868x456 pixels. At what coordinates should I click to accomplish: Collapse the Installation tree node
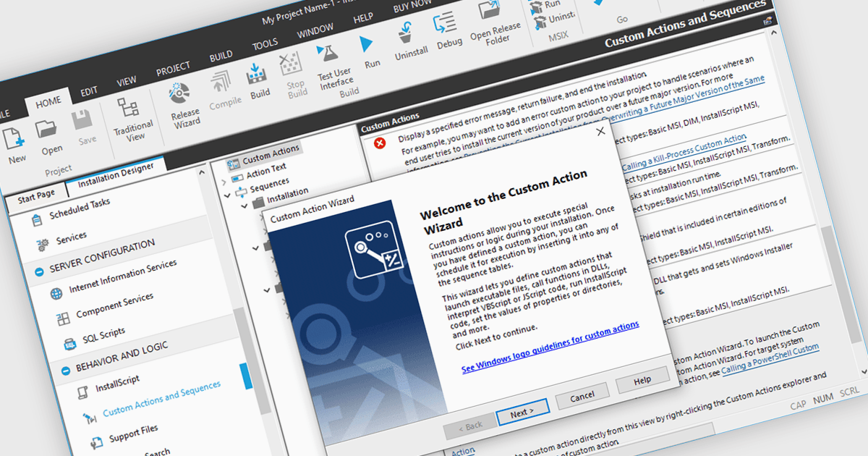[246, 205]
